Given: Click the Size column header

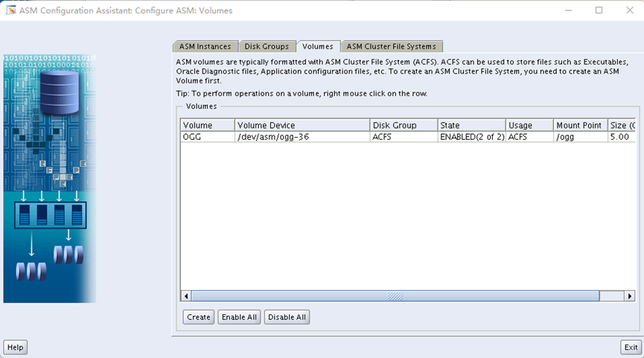Looking at the screenshot, I should coord(622,125).
